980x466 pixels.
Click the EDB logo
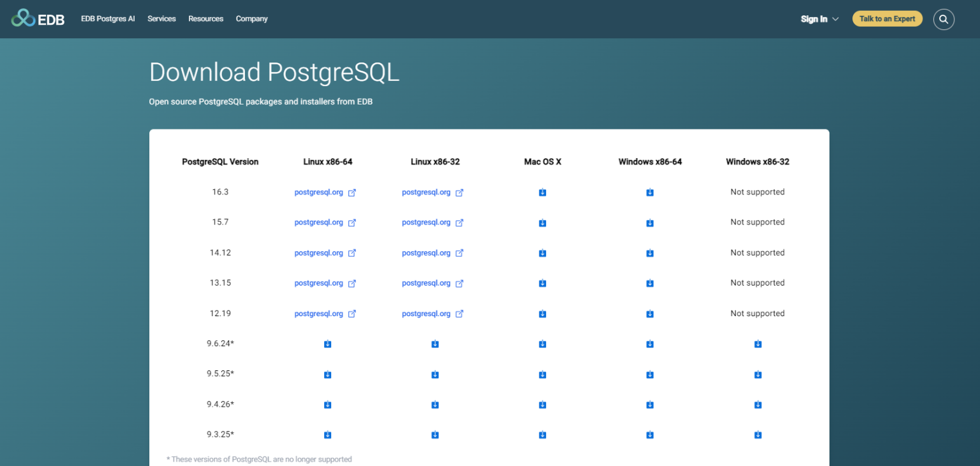pyautogui.click(x=38, y=18)
